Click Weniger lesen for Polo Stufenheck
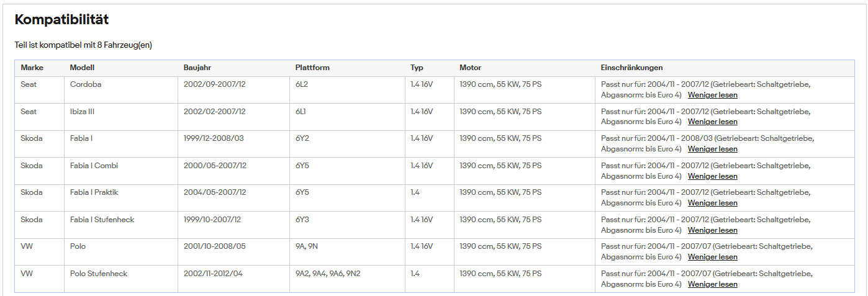This screenshot has width=868, height=296. (713, 284)
